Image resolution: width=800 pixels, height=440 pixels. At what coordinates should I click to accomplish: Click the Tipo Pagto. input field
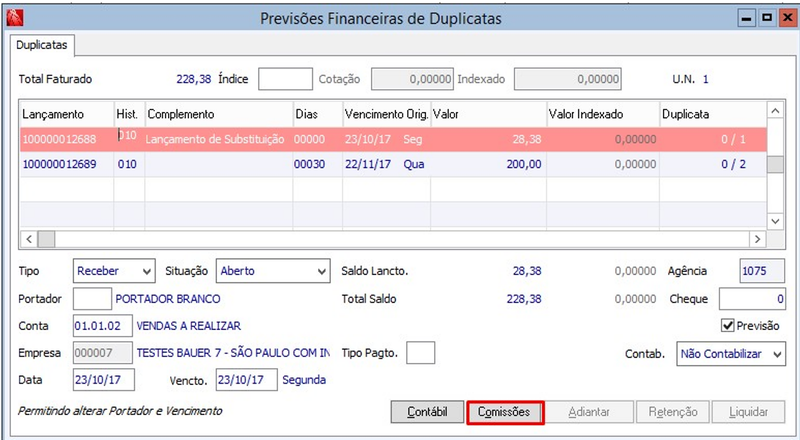point(420,353)
